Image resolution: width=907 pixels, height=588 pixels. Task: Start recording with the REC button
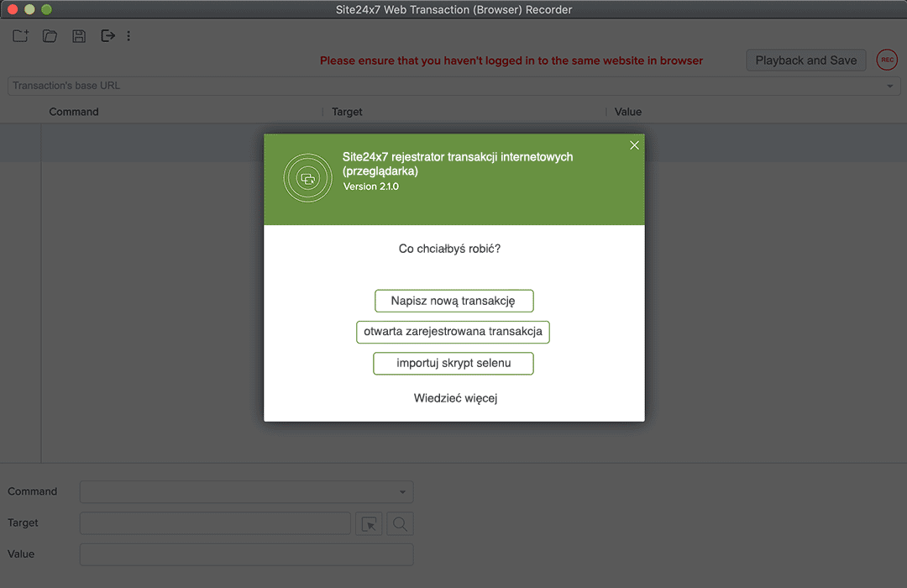click(887, 60)
